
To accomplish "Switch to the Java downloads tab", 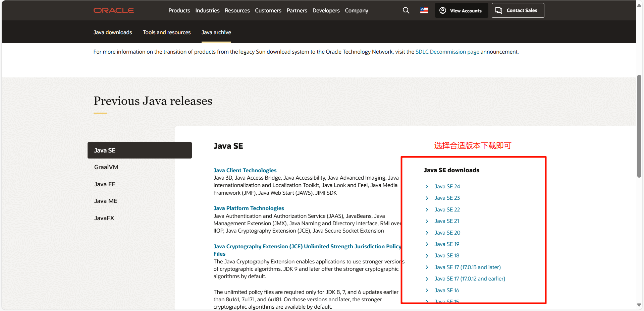I will tap(113, 32).
